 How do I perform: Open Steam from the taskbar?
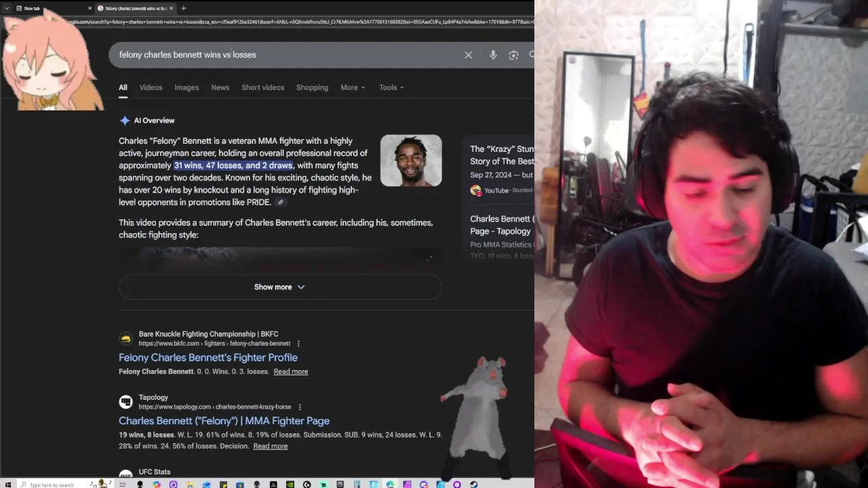pyautogui.click(x=473, y=485)
